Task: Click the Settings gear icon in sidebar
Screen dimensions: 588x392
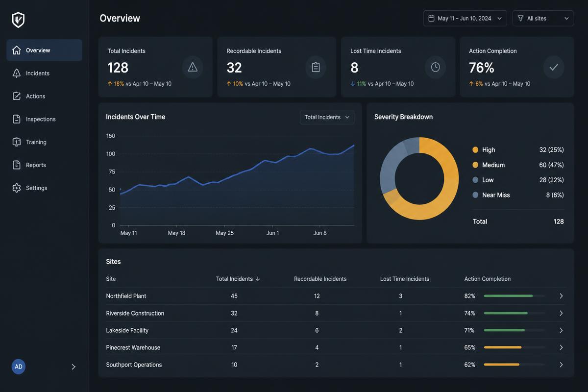Action: click(17, 188)
